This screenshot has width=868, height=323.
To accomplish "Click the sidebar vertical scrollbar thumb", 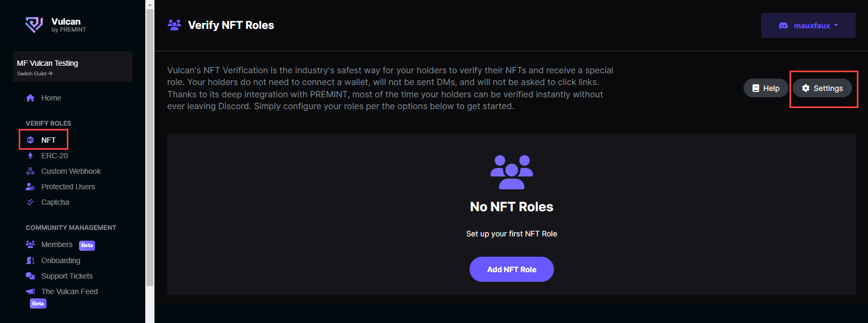I will tap(150, 147).
